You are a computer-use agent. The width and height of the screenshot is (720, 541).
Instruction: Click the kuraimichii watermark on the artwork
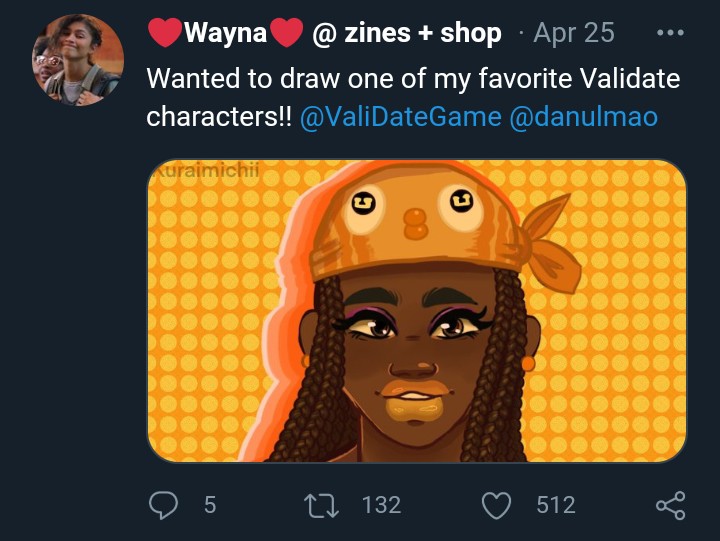point(206,170)
